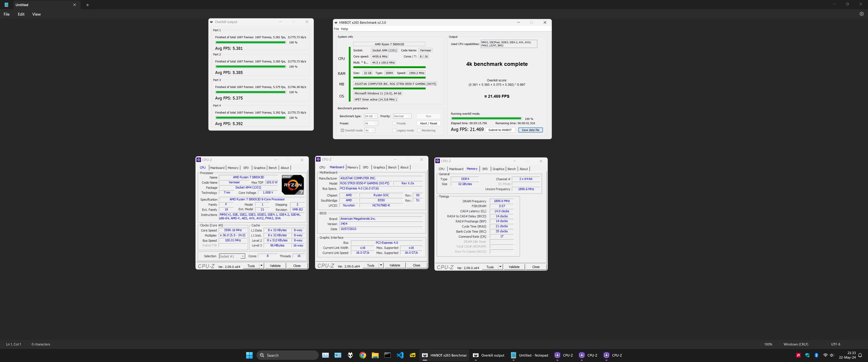Open the HWBOT Help menu
The width and height of the screenshot is (868, 362).
[344, 29]
